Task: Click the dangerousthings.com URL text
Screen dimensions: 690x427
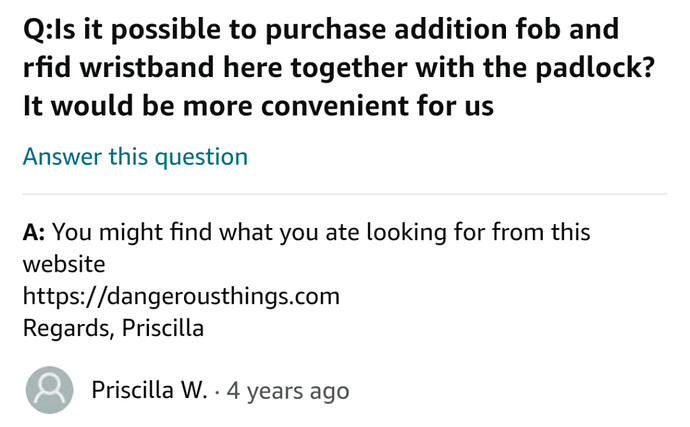Action: (181, 296)
